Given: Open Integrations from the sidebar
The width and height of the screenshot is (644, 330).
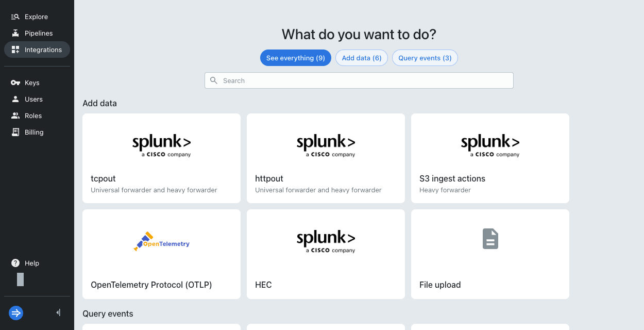Looking at the screenshot, I should coord(37,49).
